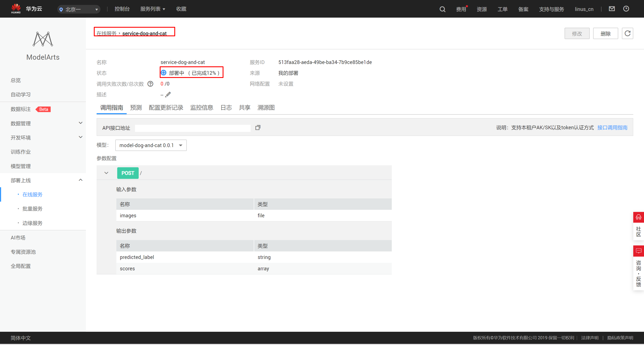This screenshot has height=347, width=644.
Task: Click the refresh icon button
Action: (x=627, y=33)
